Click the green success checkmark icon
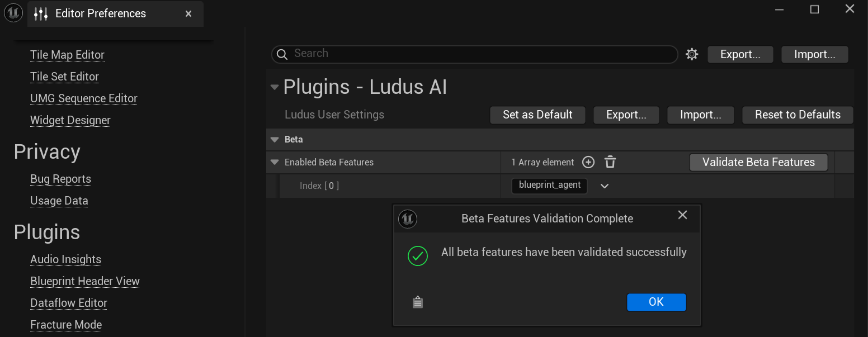 tap(417, 255)
